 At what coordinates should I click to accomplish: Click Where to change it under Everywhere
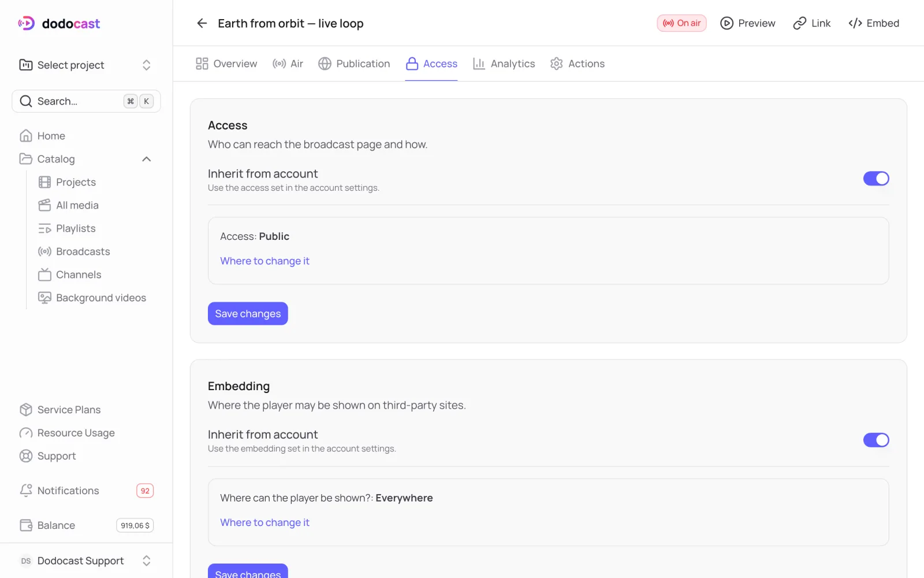(264, 523)
